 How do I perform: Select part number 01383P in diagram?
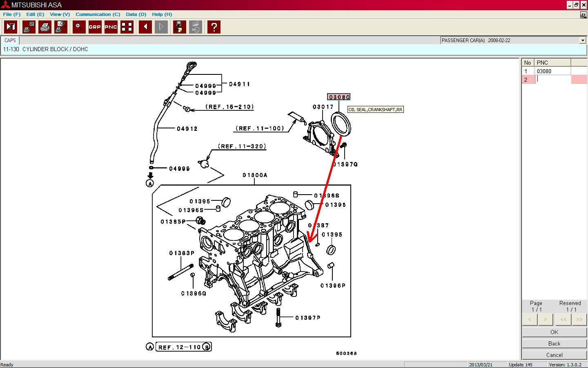click(x=182, y=253)
